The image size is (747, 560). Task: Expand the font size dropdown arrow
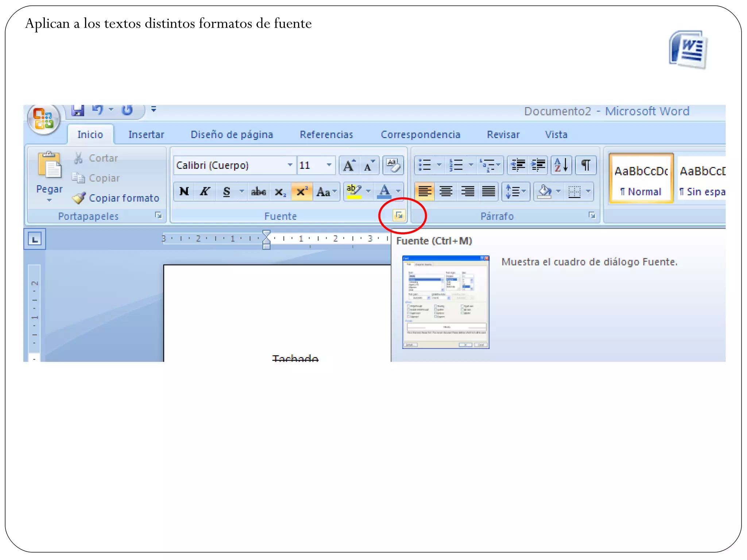point(329,165)
